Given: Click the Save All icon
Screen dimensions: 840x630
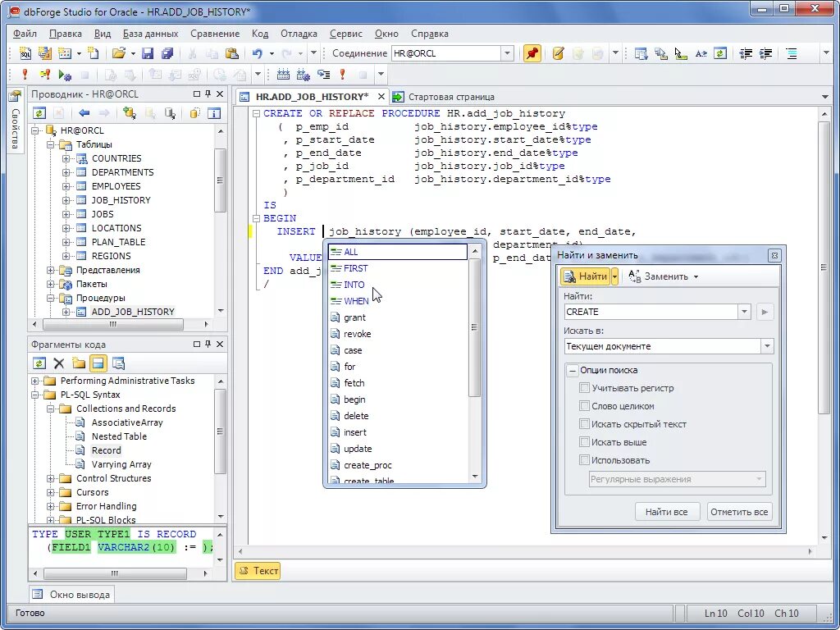Looking at the screenshot, I should (167, 53).
